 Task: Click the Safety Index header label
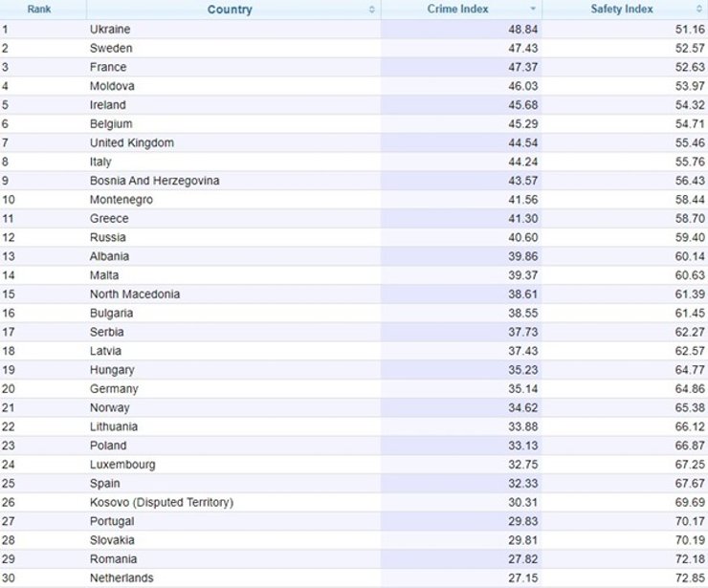(622, 10)
